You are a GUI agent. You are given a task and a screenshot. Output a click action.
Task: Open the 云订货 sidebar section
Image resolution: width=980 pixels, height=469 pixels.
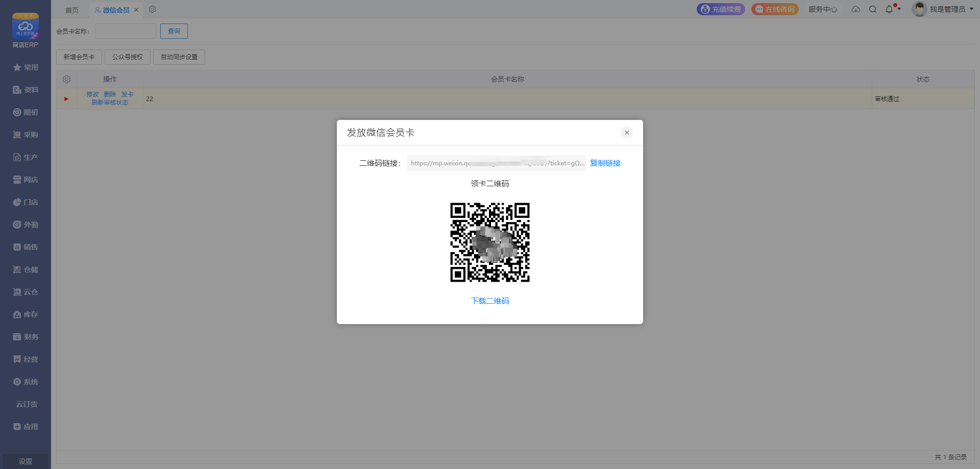click(26, 404)
